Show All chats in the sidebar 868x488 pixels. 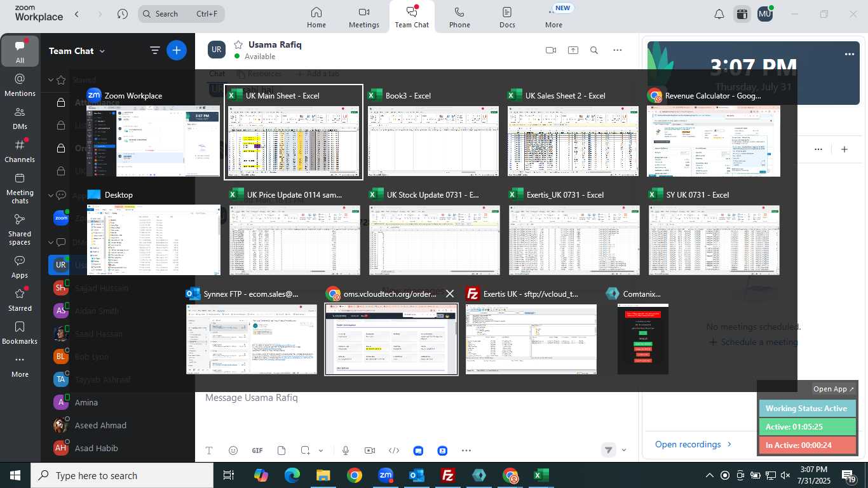coord(20,51)
